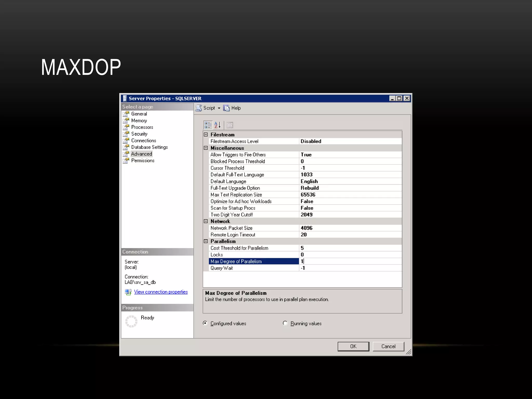
Task: Click the connection properties computer icon
Action: 128,292
